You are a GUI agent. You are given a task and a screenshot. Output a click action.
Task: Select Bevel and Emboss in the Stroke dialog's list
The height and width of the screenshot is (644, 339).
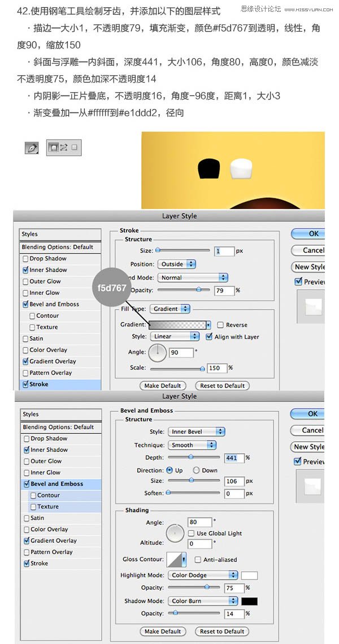60,304
